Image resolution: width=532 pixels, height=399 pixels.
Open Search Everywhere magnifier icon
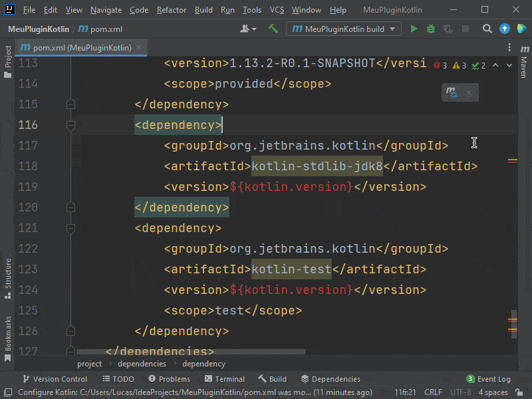[487, 29]
